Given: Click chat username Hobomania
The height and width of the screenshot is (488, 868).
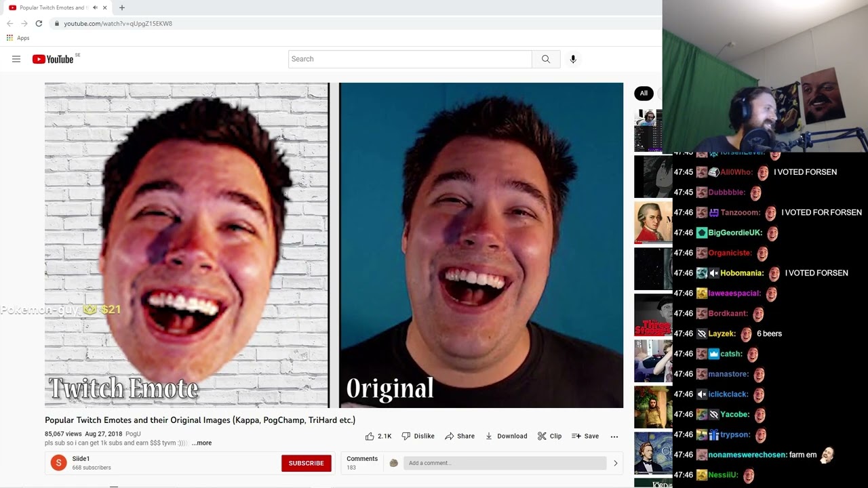Looking at the screenshot, I should pos(742,273).
